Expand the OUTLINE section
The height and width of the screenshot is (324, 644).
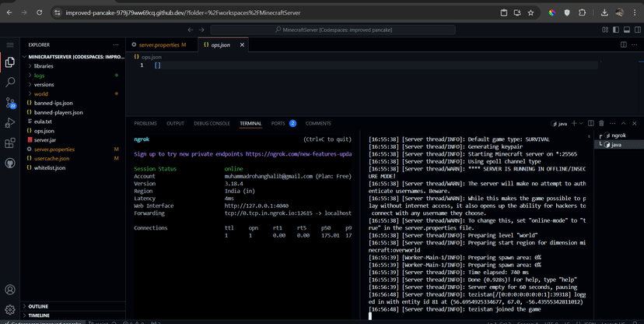coord(38,306)
